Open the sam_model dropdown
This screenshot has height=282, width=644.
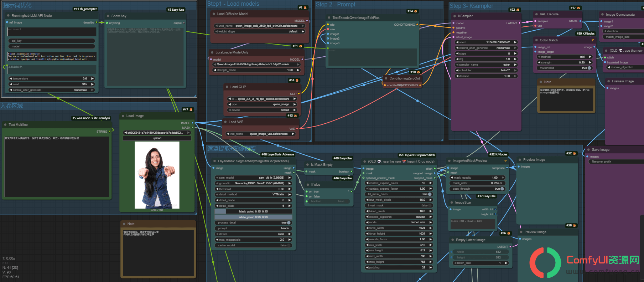(253, 178)
